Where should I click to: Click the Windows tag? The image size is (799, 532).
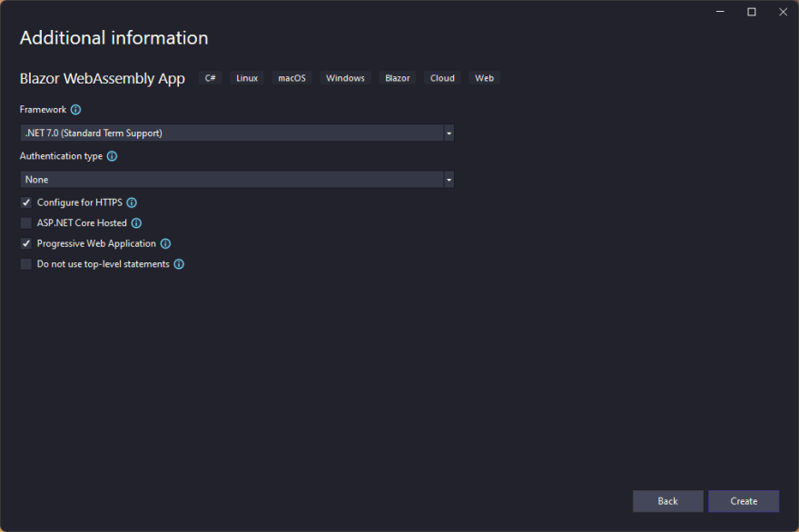tap(346, 78)
